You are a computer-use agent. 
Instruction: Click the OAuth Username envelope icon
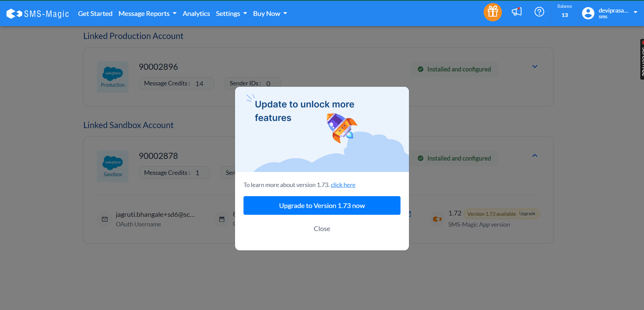(105, 219)
